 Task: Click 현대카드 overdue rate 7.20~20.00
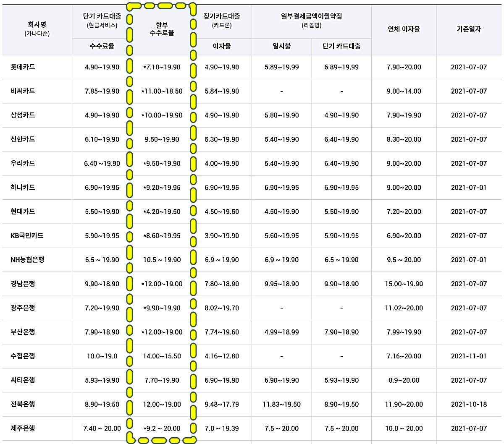point(404,212)
